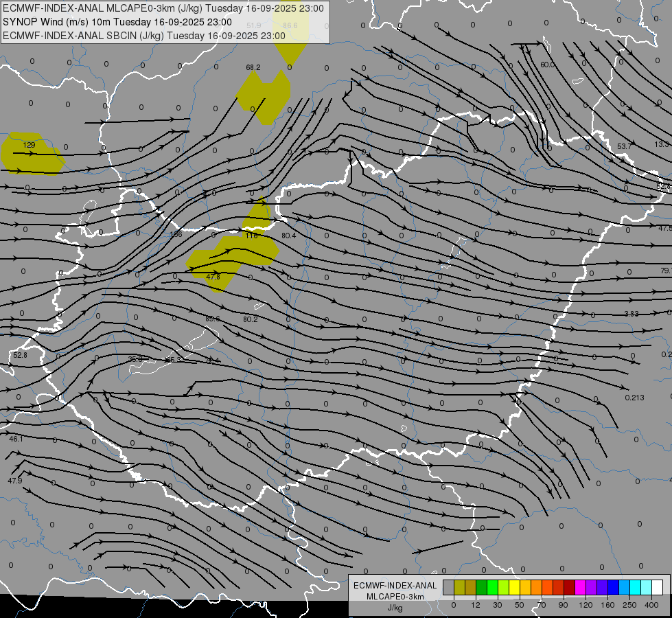Click the dark green legend swatch after 12
The width and height of the screenshot is (672, 618).
tap(481, 587)
